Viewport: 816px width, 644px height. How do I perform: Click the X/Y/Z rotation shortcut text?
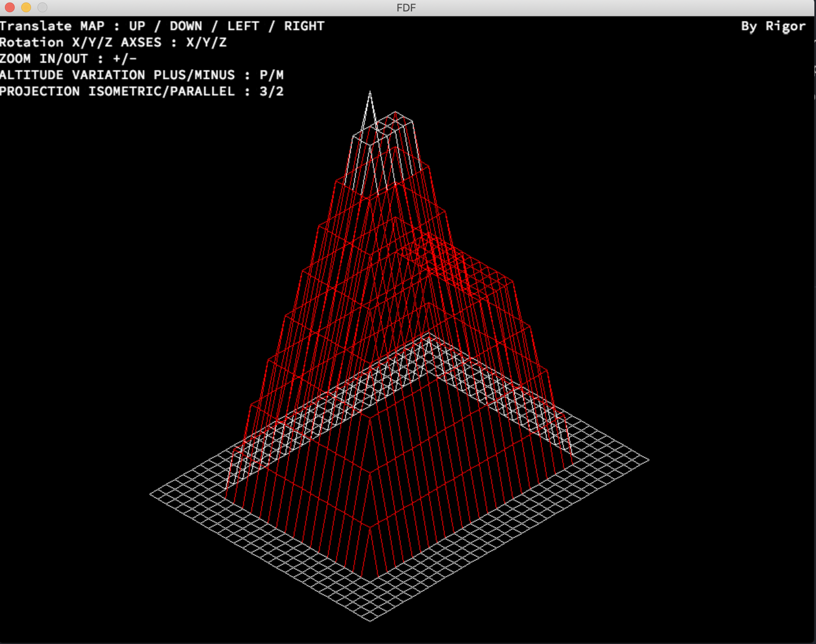coord(206,42)
